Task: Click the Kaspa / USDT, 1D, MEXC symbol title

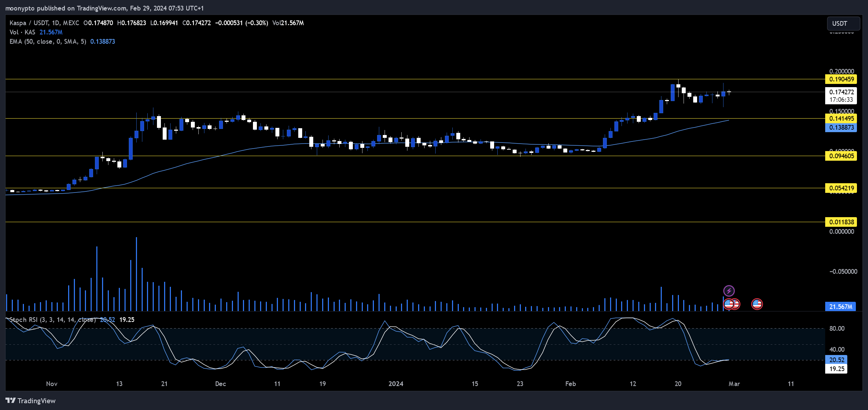Action: tap(44, 23)
